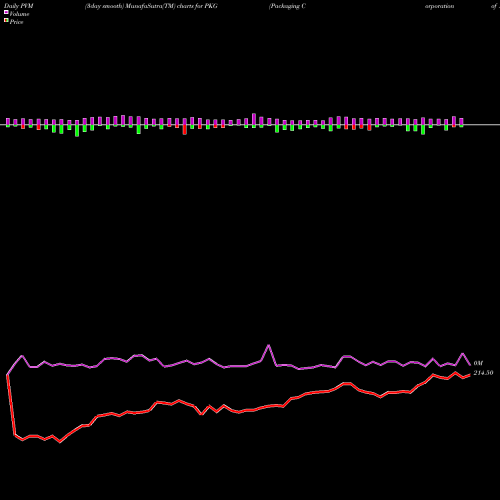Click the '214.50' price value label
The height and width of the screenshot is (500, 500).
(x=483, y=373)
